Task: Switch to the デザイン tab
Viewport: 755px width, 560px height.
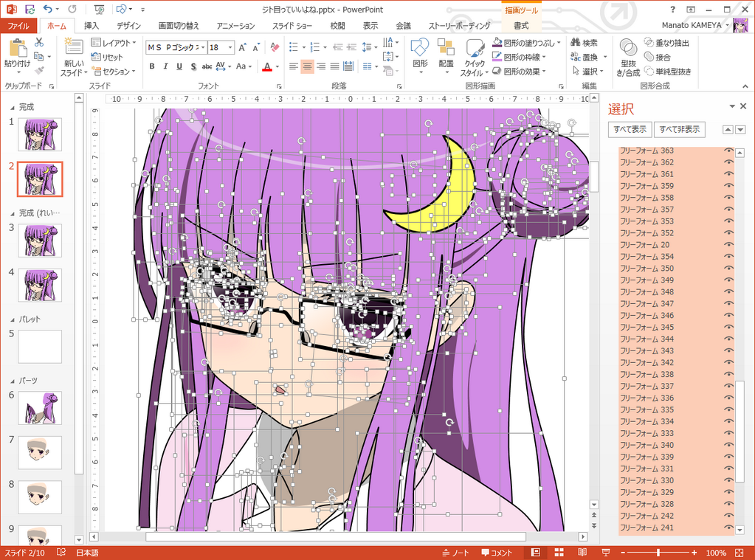Action: (128, 26)
